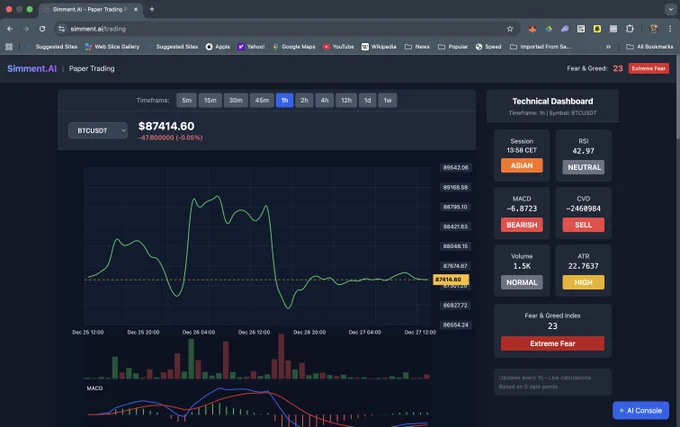Open the Apple bookmark
This screenshot has height=427, width=680.
pyautogui.click(x=218, y=46)
